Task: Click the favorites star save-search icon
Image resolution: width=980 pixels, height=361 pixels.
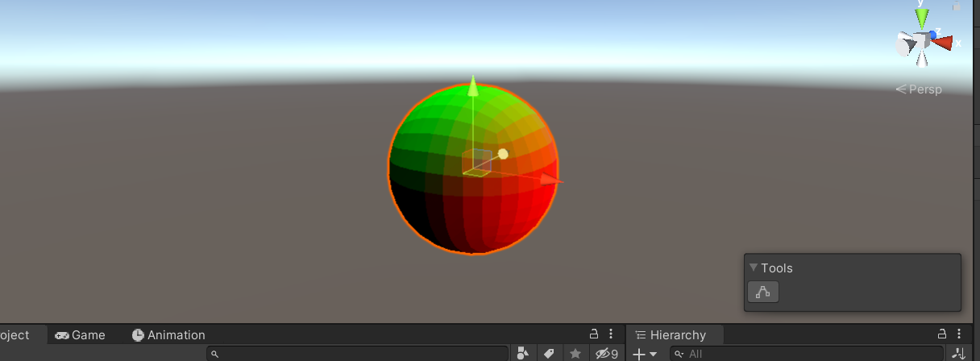Action: click(x=575, y=353)
